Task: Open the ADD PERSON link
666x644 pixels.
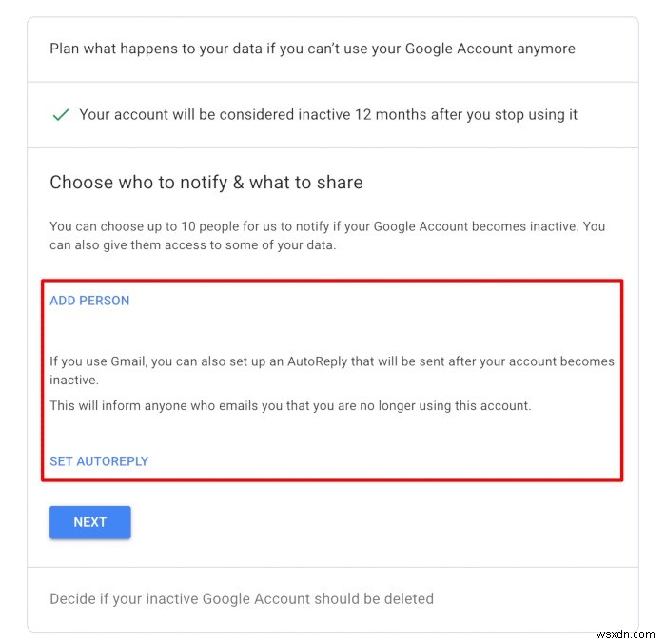Action: coord(89,301)
